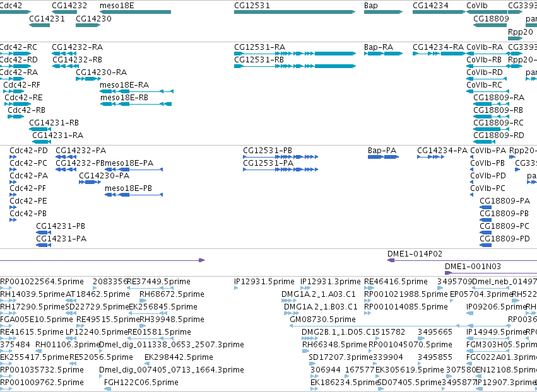Click the CG12531-RB transcript label
Image resolution: width=537 pixels, height=392 pixels.
coord(259,59)
